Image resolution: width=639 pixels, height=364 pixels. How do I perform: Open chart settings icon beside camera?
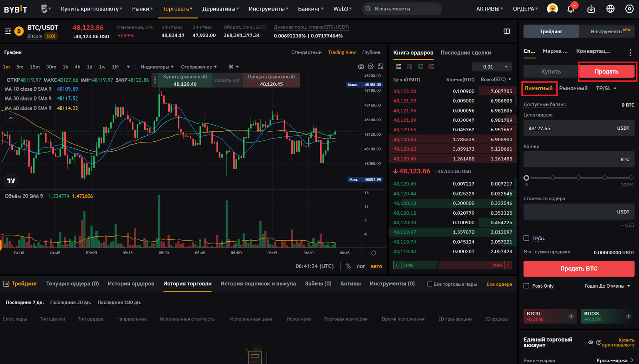[x=371, y=67]
